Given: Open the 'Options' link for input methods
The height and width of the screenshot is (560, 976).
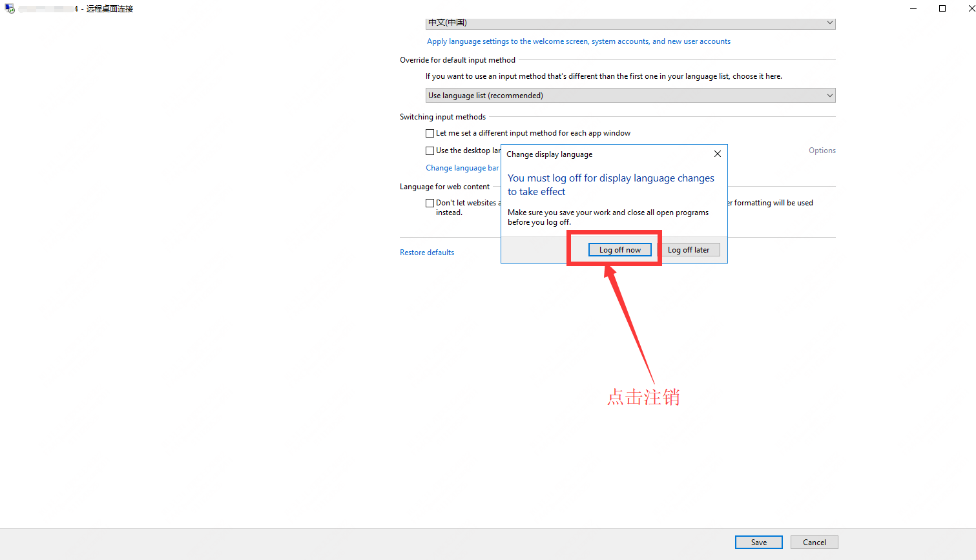Looking at the screenshot, I should 821,150.
